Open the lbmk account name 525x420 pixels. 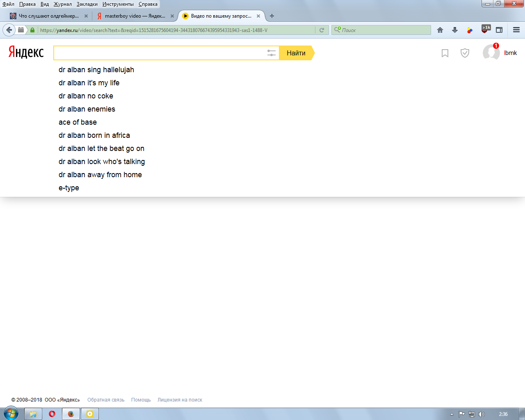click(x=510, y=53)
